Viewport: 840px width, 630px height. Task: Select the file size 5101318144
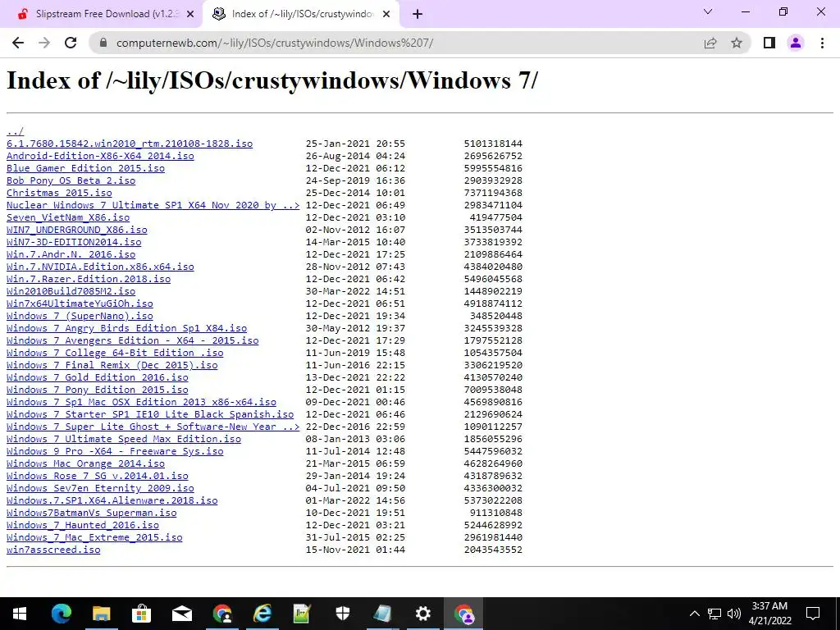493,144
